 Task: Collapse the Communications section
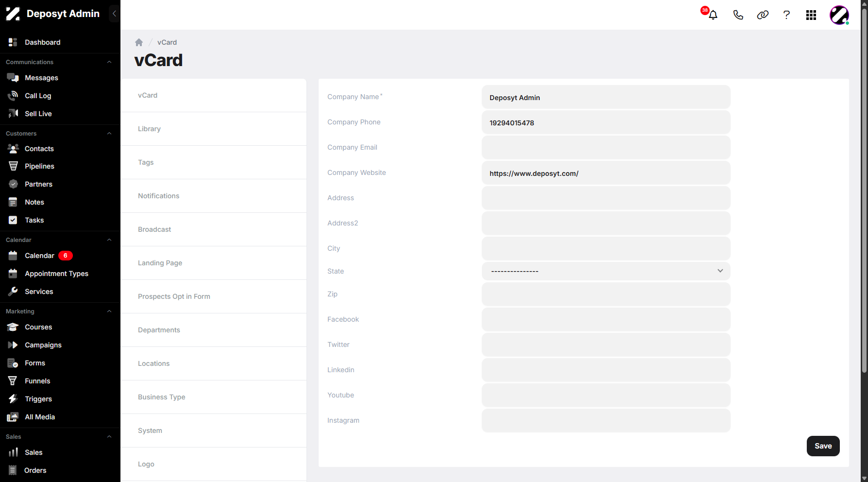tap(109, 62)
